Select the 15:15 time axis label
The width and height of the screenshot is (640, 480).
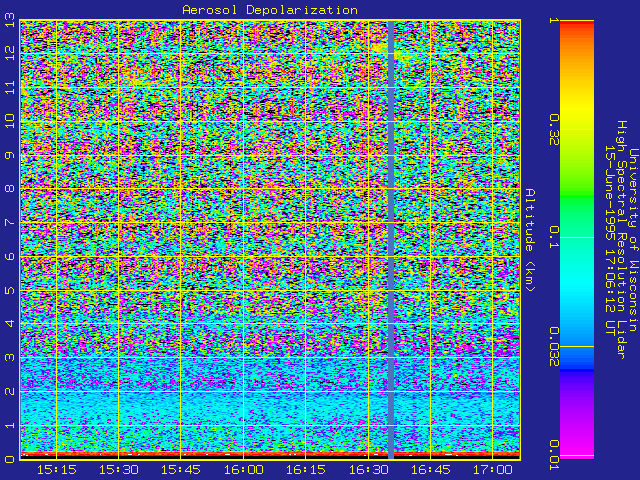[x=57, y=470]
